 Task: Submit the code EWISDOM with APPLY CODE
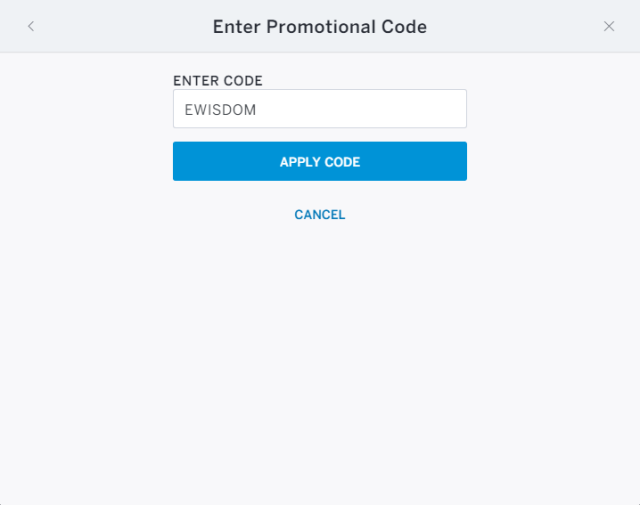tap(320, 161)
